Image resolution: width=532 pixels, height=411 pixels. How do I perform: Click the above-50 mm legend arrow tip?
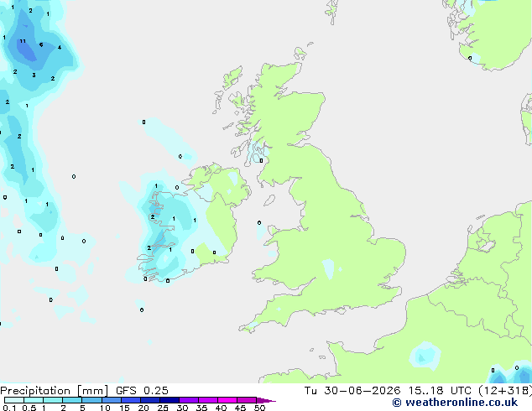[266, 400]
